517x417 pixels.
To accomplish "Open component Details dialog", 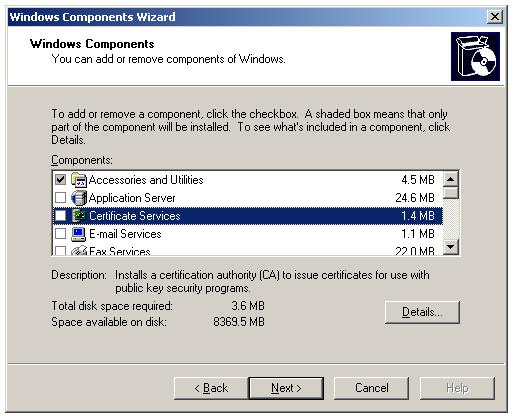I will pyautogui.click(x=422, y=312).
